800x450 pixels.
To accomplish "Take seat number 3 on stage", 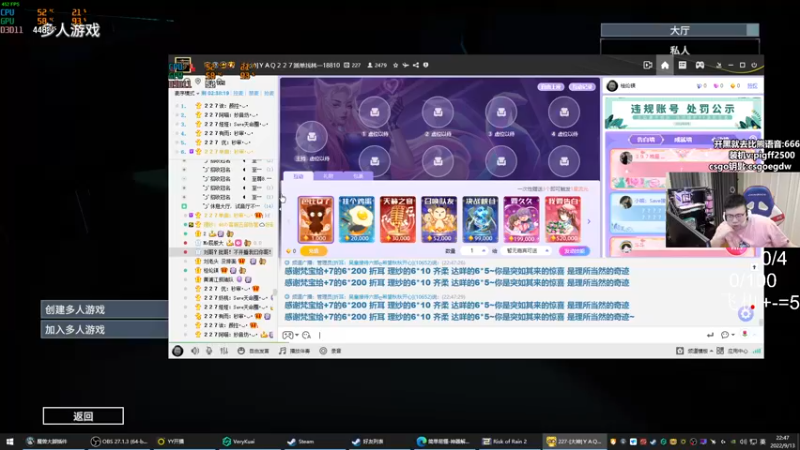I will click(x=501, y=112).
